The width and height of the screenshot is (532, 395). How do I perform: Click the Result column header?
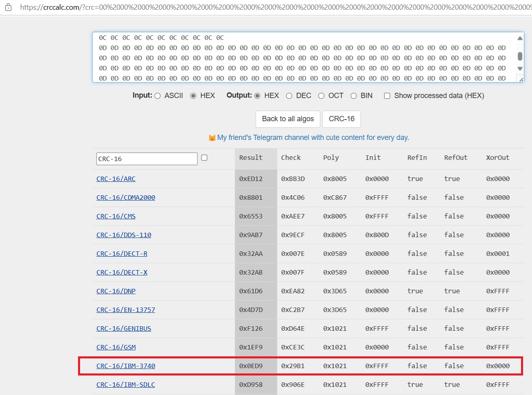251,157
